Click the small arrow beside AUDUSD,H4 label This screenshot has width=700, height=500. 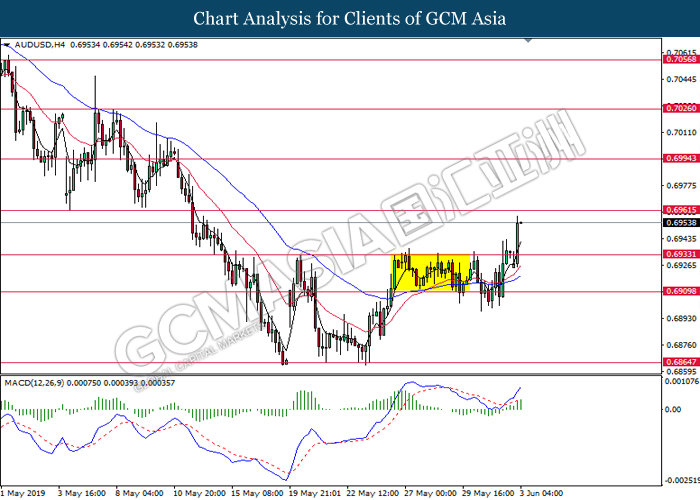pos(6,45)
